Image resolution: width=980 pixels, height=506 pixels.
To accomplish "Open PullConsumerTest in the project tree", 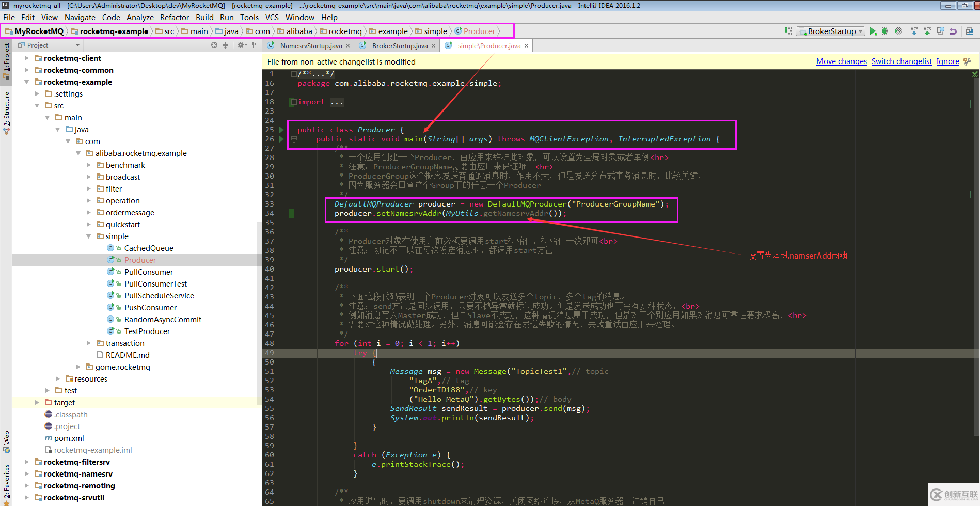I will pyautogui.click(x=155, y=284).
